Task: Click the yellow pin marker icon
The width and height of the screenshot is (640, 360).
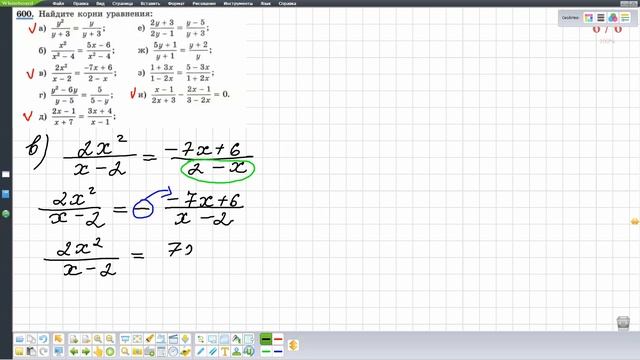Action: (x=185, y=339)
